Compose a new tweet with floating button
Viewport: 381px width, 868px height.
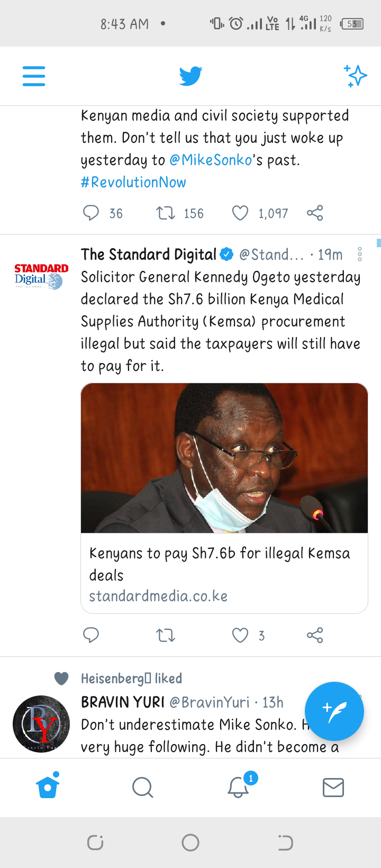[x=334, y=711]
